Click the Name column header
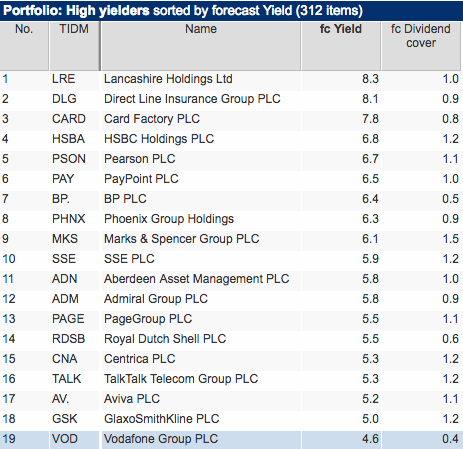 pos(201,46)
